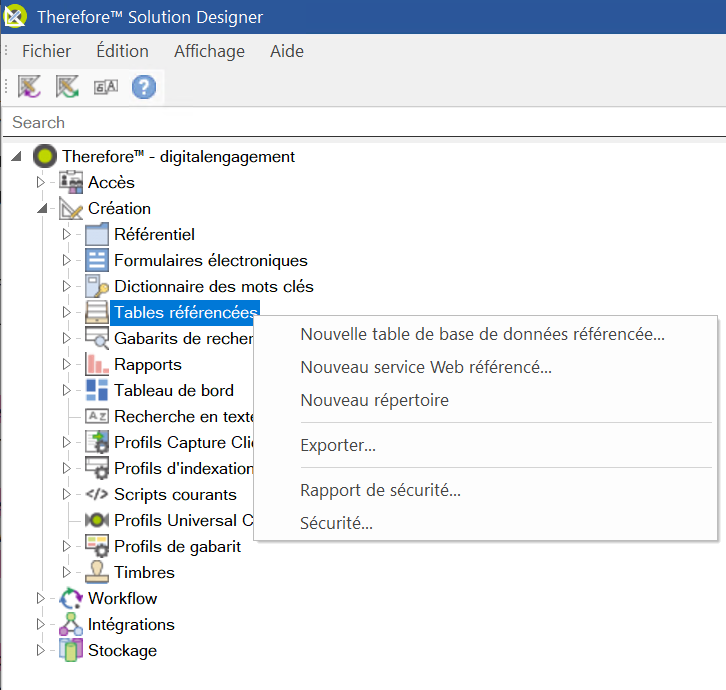Select the Tableau de bord label
The image size is (726, 690).
[x=174, y=390]
